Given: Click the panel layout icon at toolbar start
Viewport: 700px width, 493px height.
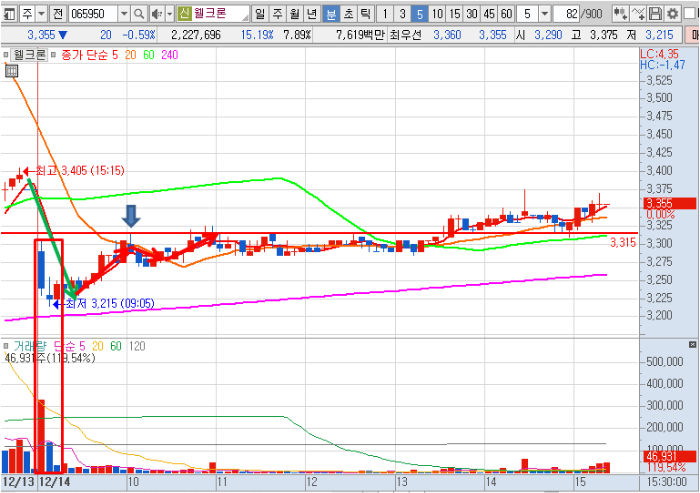Looking at the screenshot, I should pos(9,14).
